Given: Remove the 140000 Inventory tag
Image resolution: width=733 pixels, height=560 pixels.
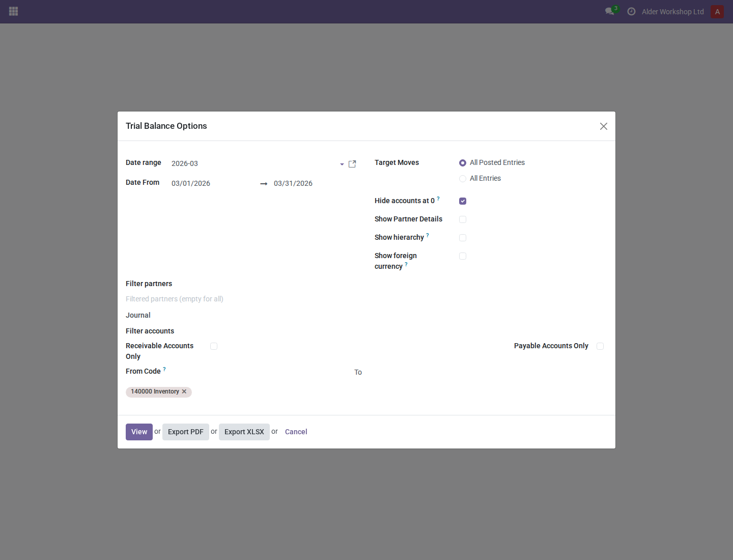Looking at the screenshot, I should [x=184, y=391].
